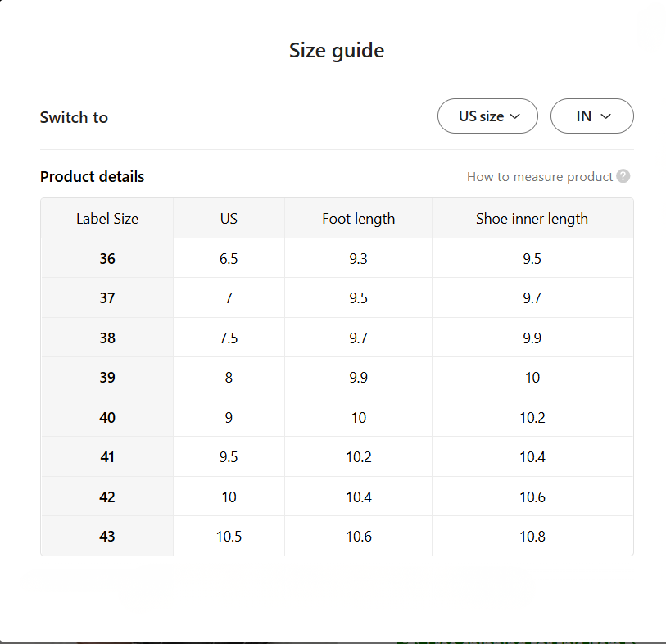Open the IN unit dropdown
The width and height of the screenshot is (666, 644).
click(591, 116)
